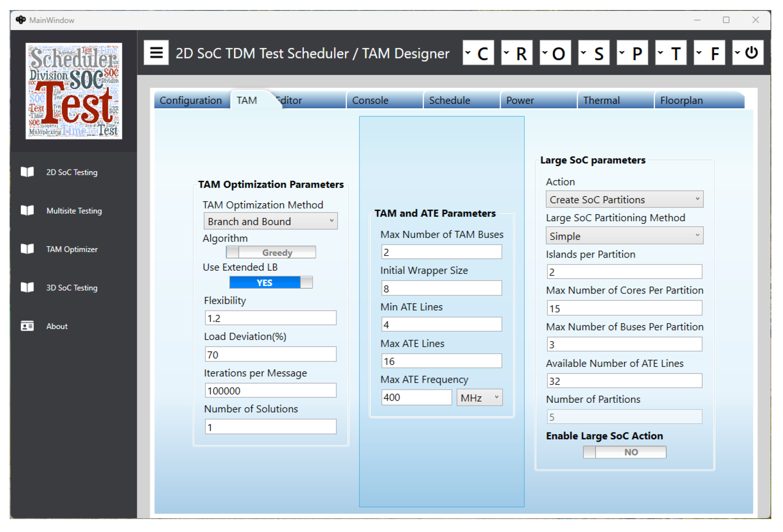Switch to the Configuration tab
783x532 pixels.
tap(192, 100)
